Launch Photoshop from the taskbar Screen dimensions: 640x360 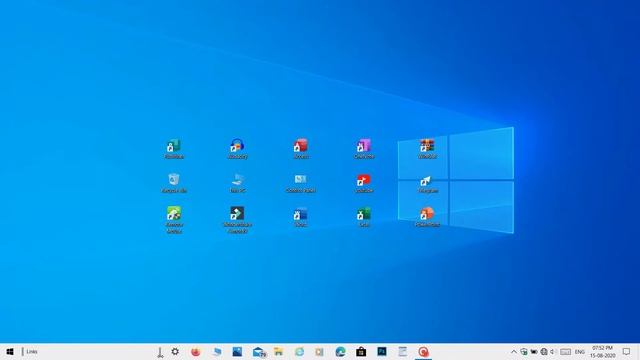tap(382, 351)
